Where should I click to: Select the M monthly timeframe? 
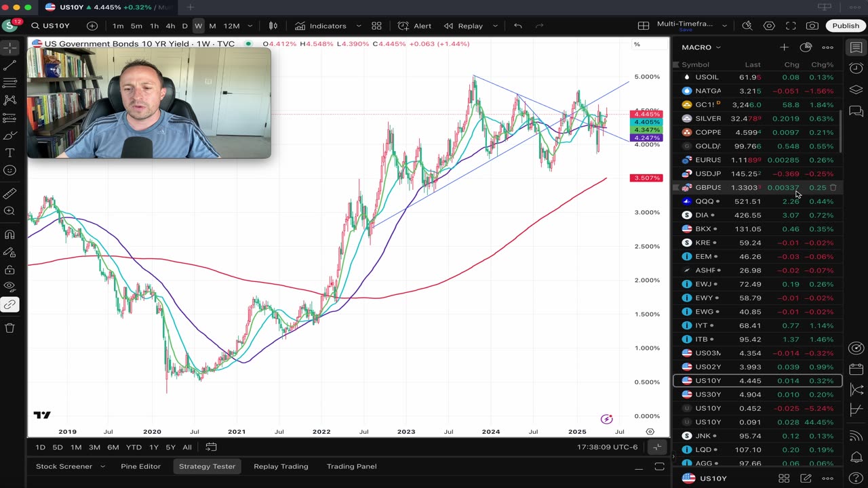pos(212,26)
